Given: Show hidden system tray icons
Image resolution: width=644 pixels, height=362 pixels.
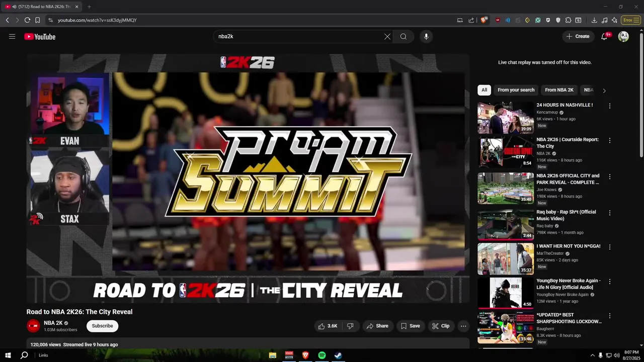Looking at the screenshot, I should (592, 355).
